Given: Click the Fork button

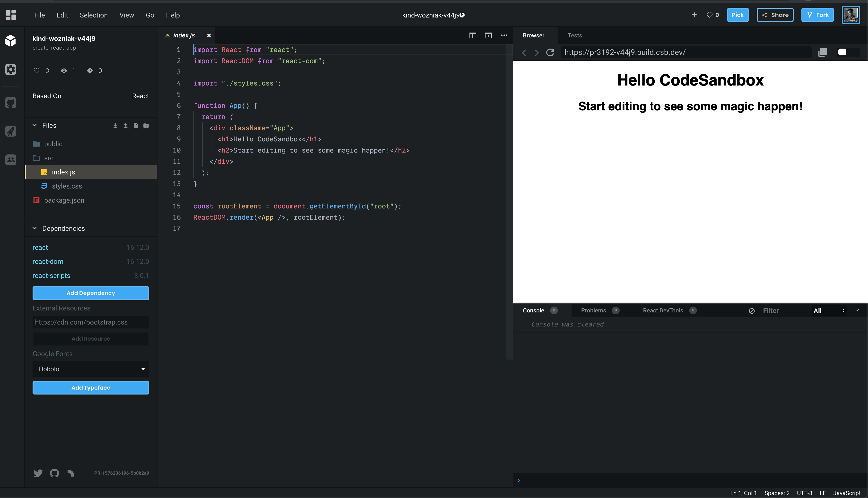Looking at the screenshot, I should click(817, 15).
